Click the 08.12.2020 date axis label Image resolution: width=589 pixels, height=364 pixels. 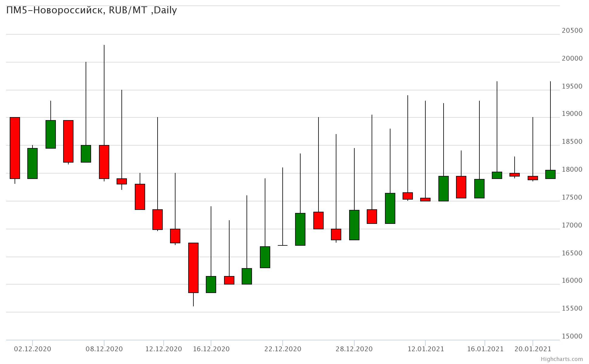tap(104, 349)
